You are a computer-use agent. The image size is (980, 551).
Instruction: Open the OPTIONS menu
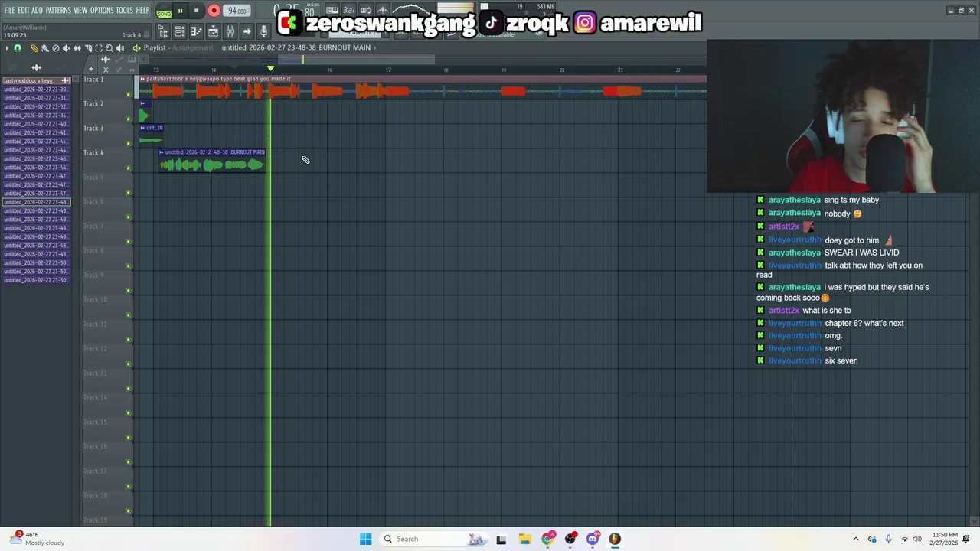tap(102, 10)
